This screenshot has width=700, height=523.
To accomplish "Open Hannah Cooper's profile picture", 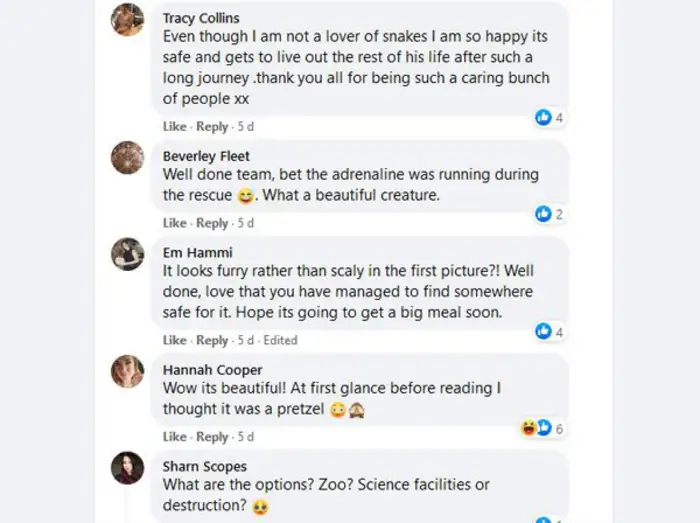I will coord(127,371).
